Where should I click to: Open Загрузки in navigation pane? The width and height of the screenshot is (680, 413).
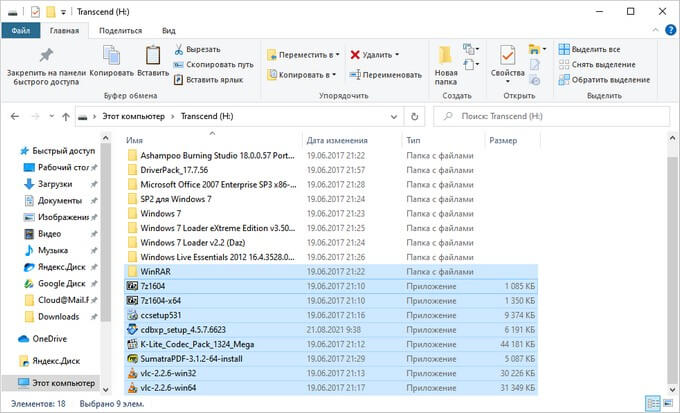60,184
